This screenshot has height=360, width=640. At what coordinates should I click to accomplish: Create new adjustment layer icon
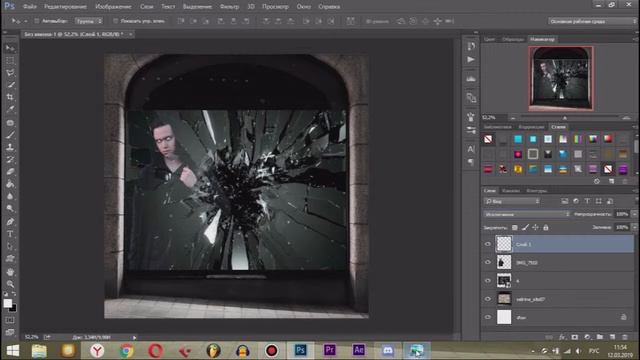click(x=587, y=337)
